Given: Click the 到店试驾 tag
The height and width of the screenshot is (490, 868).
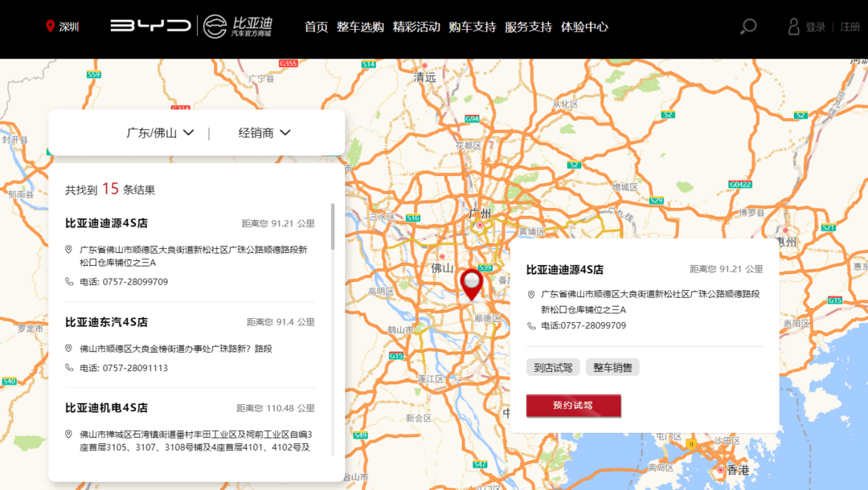Looking at the screenshot, I should [x=553, y=367].
